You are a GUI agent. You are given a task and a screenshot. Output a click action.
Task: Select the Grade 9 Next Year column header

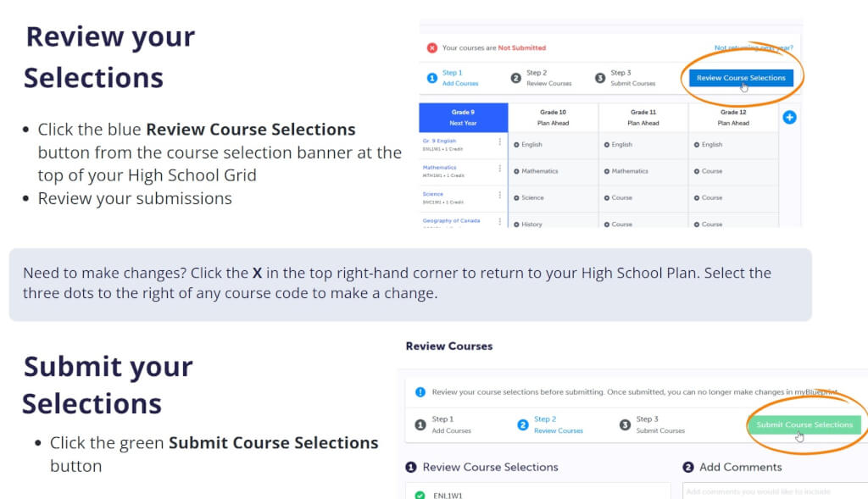pyautogui.click(x=464, y=117)
